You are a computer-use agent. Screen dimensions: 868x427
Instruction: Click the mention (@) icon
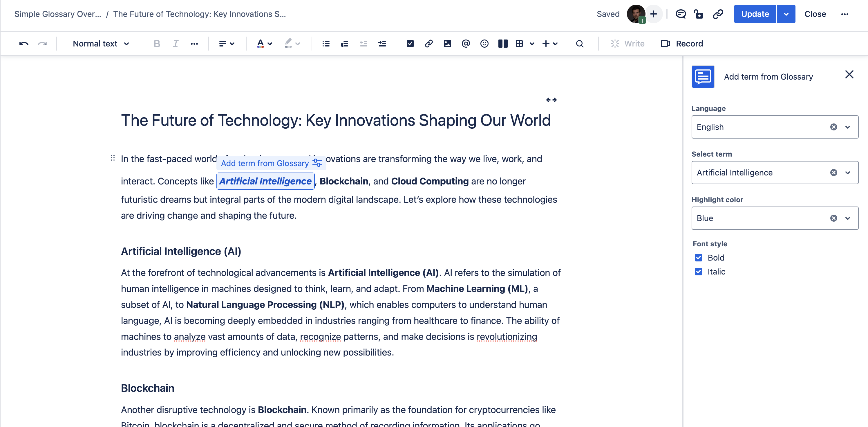(466, 43)
